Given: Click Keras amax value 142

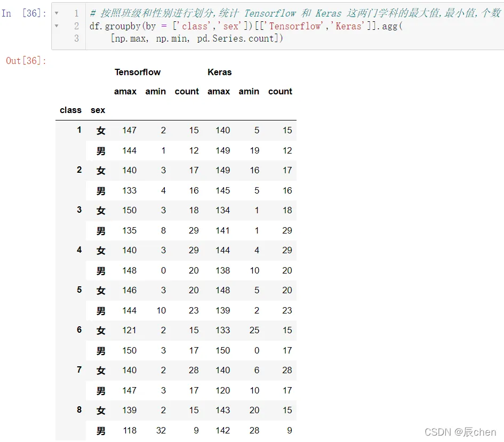Looking at the screenshot, I should [223, 430].
